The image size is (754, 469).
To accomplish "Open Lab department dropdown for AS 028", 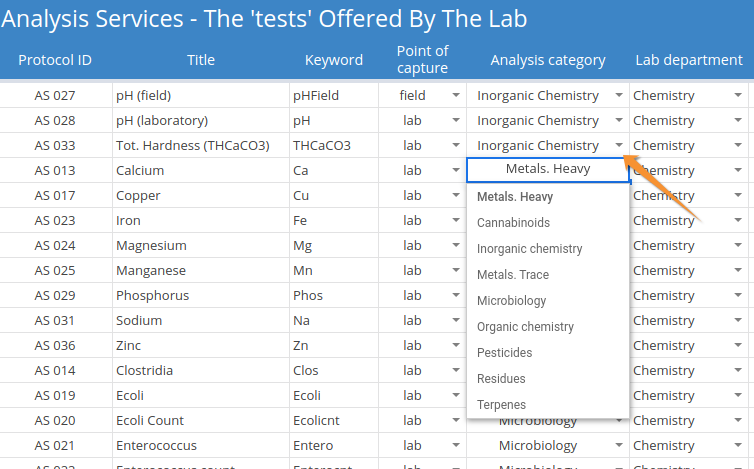I will coord(738,121).
